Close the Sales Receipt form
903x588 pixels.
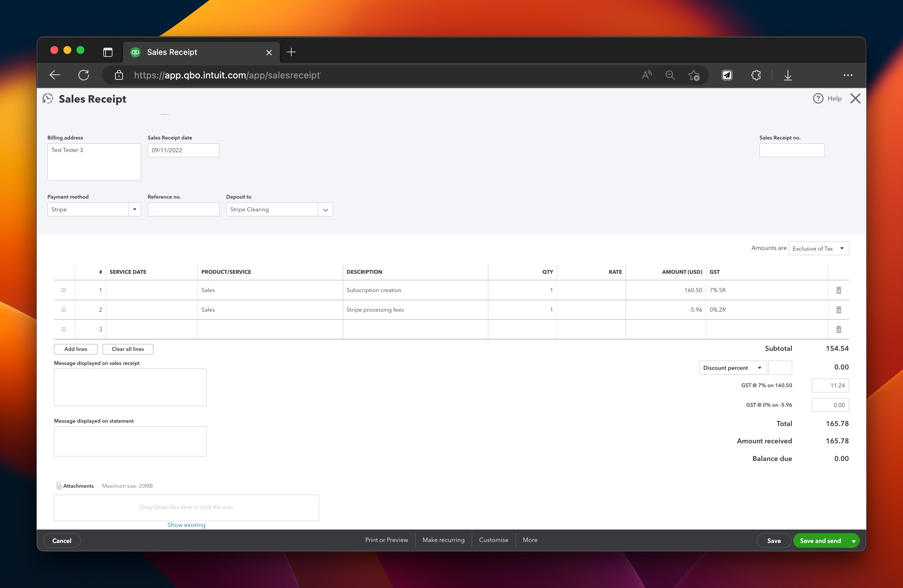tap(855, 99)
